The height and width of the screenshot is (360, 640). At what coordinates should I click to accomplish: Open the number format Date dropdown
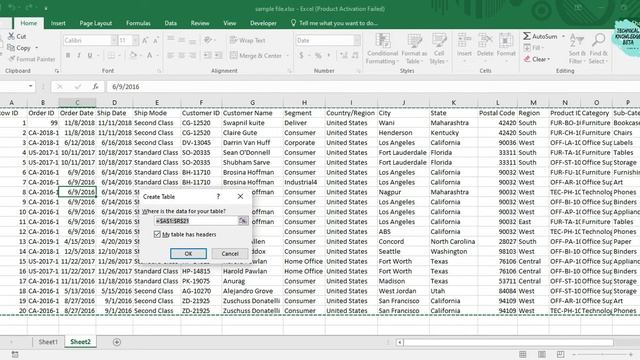357,40
